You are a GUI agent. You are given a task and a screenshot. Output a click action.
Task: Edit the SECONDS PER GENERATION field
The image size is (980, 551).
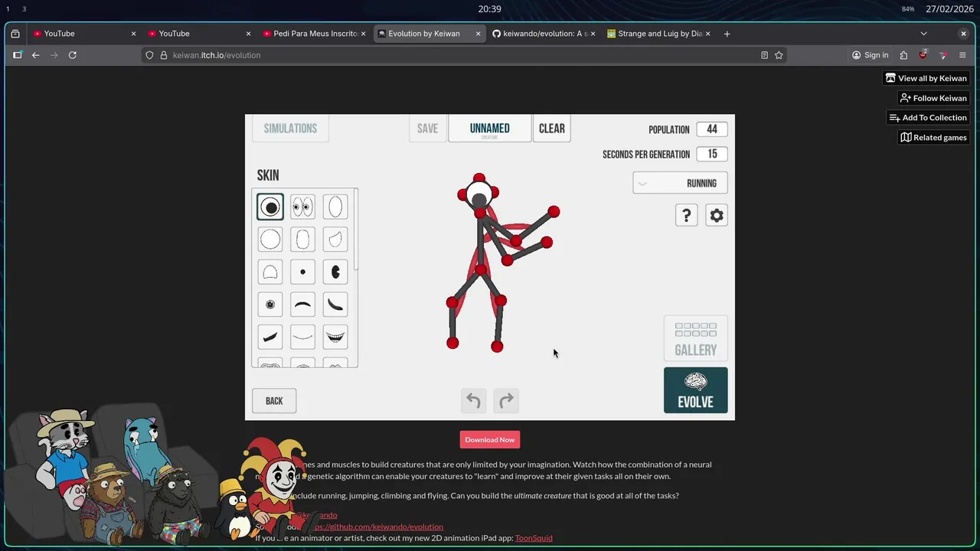point(712,154)
